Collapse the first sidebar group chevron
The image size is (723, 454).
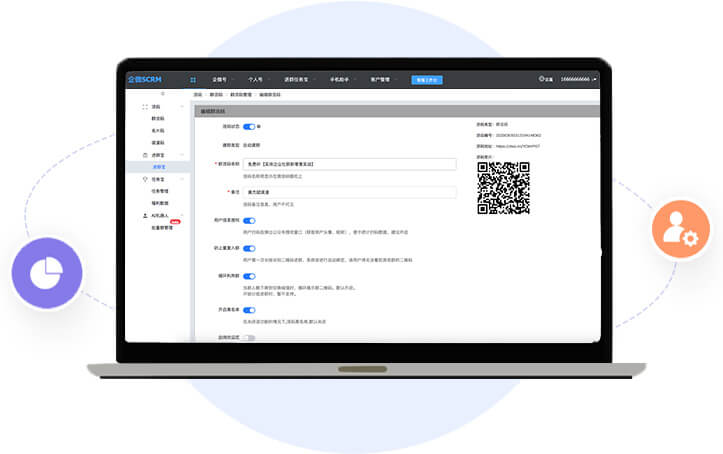[x=181, y=106]
